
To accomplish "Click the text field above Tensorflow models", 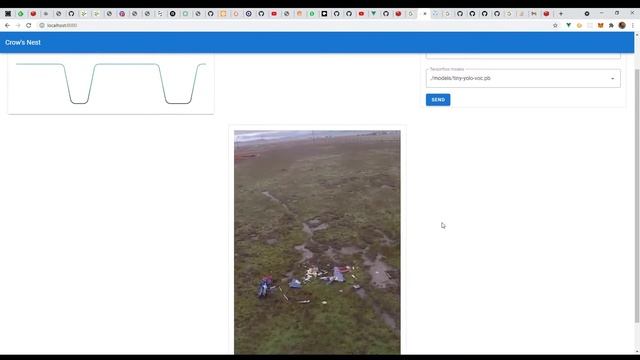I will click(x=523, y=56).
